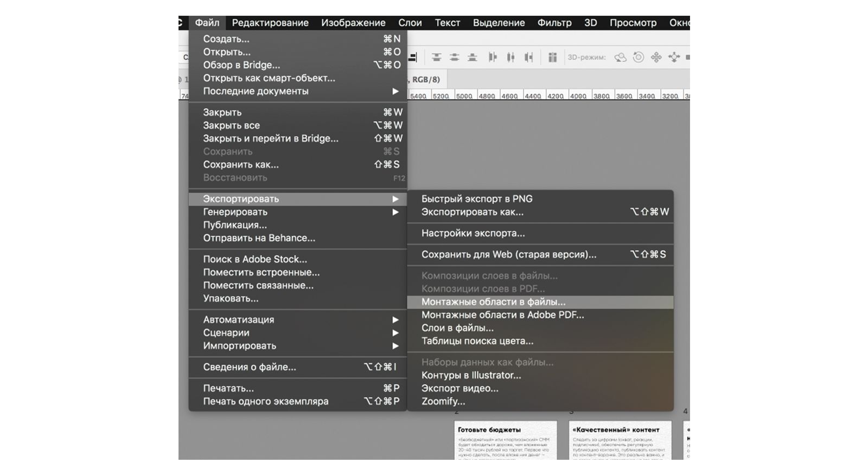Click the distribute left edges icon

coord(493,57)
